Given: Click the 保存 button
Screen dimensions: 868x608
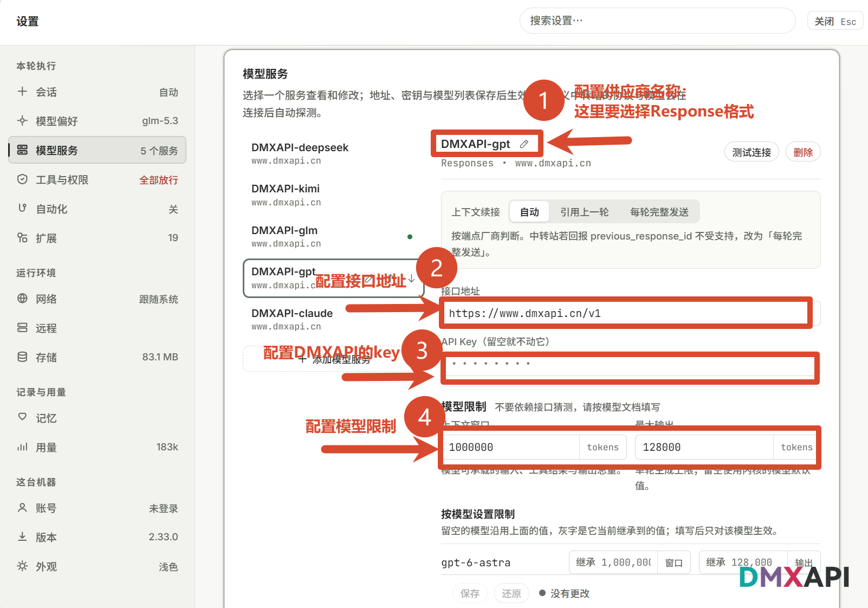Looking at the screenshot, I should coord(470,593).
